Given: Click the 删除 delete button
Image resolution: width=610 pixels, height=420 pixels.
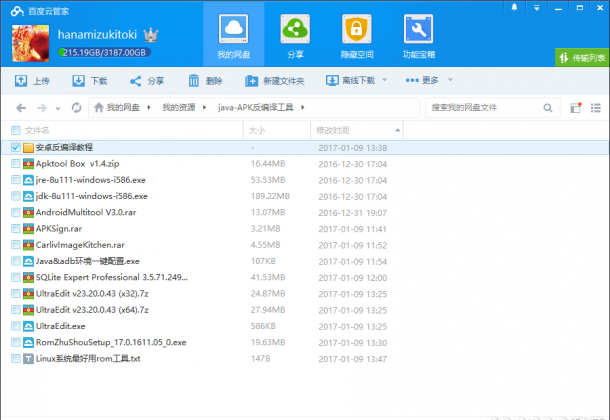Looking at the screenshot, I should pyautogui.click(x=205, y=81).
